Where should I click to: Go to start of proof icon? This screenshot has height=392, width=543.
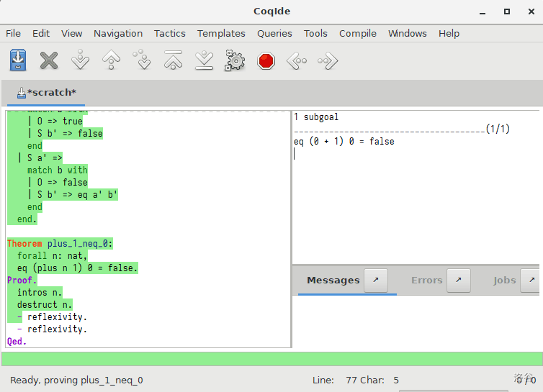pyautogui.click(x=174, y=60)
